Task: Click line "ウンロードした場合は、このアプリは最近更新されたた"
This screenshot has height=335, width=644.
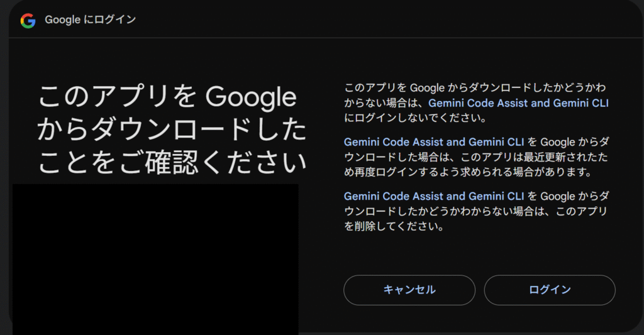Action: (476, 157)
